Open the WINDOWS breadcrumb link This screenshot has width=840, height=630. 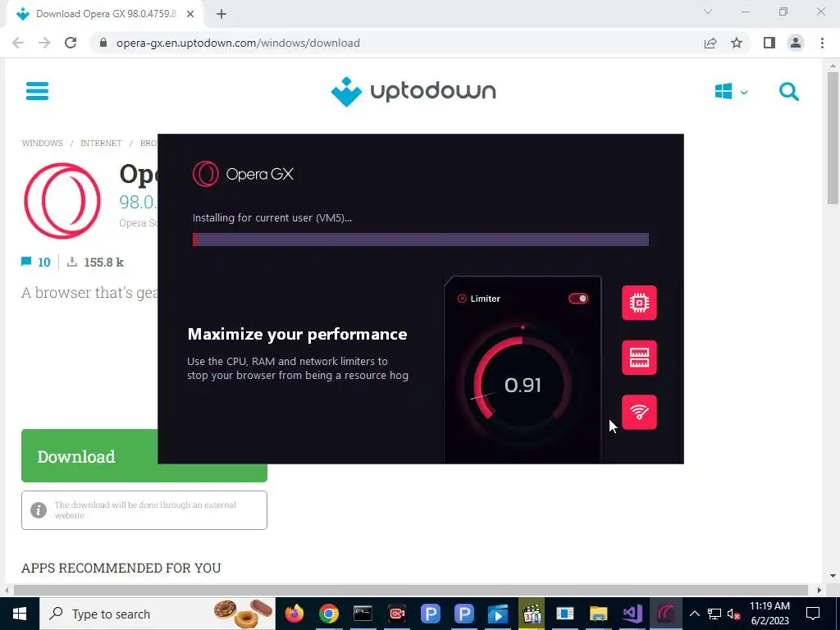pyautogui.click(x=43, y=143)
